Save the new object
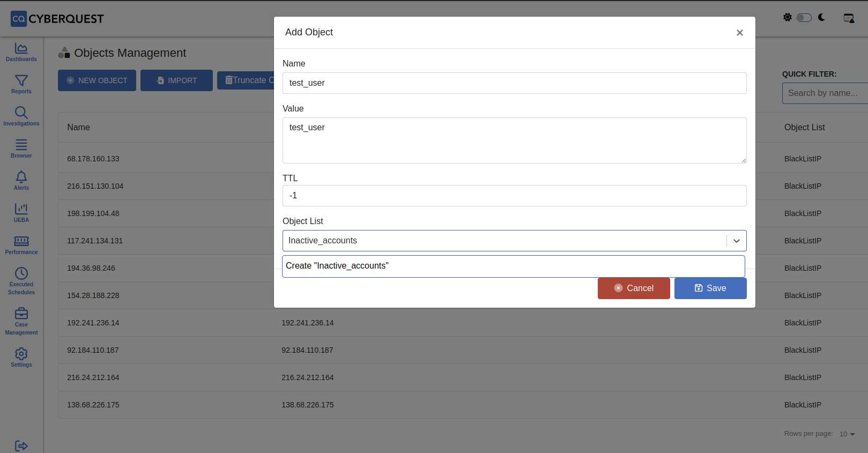868x453 pixels. (x=710, y=288)
